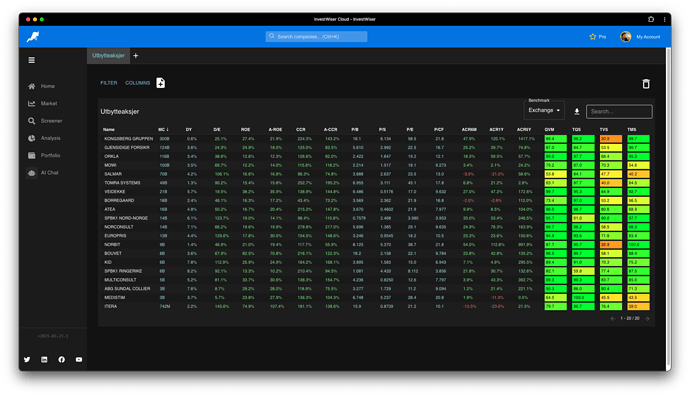690x396 pixels.
Task: Click the InvestWiser logo in the header
Action: point(33,37)
